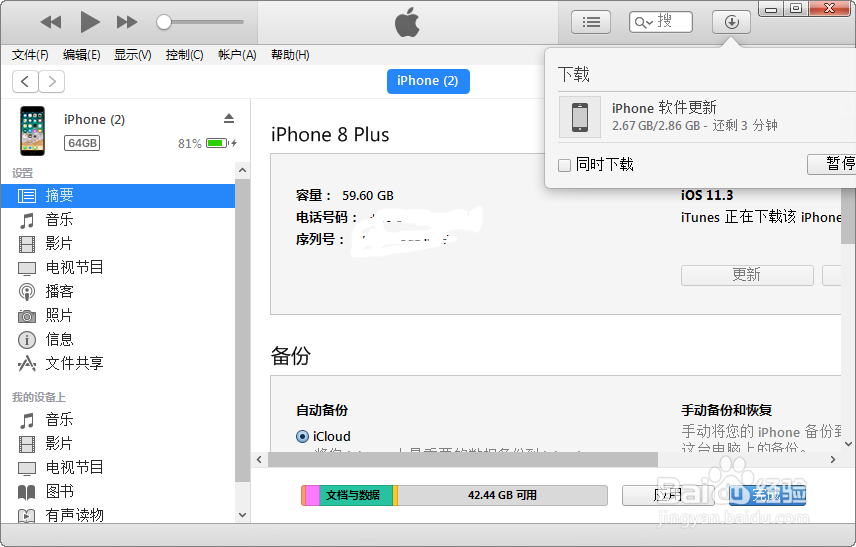Select 音乐 under 我的设备上

pos(118,420)
